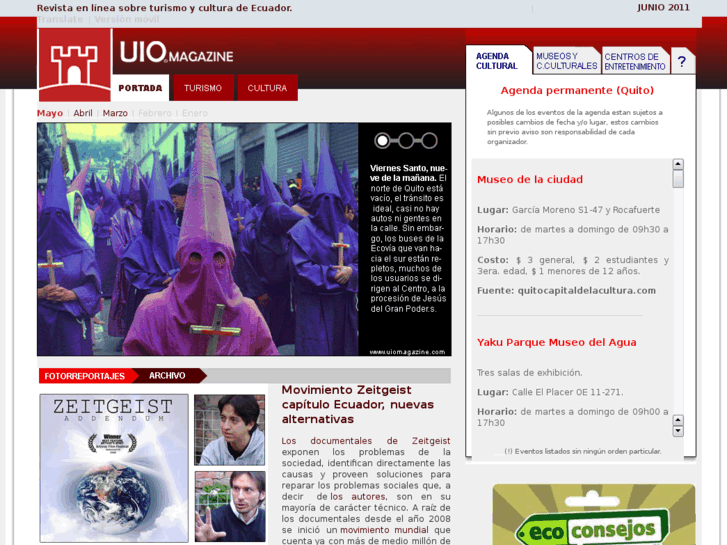
Task: Click the agenda scrollbar up arrow
Action: [678, 164]
